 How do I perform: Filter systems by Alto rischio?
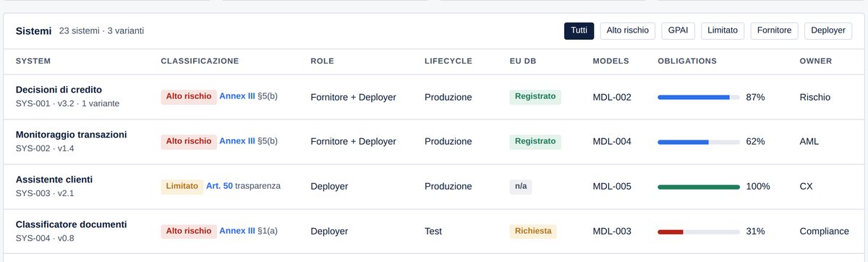627,30
